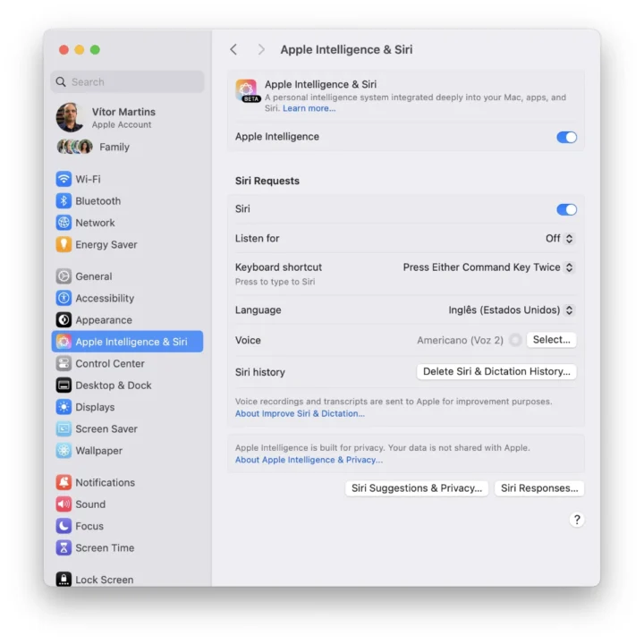Disable the Siri toggle
Screen dimensions: 644x644
coord(566,209)
